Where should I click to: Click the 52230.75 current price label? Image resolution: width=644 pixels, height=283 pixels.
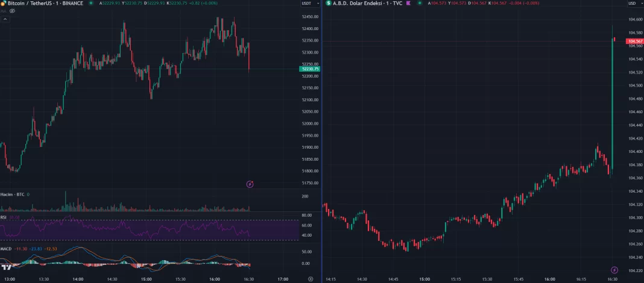click(x=309, y=69)
